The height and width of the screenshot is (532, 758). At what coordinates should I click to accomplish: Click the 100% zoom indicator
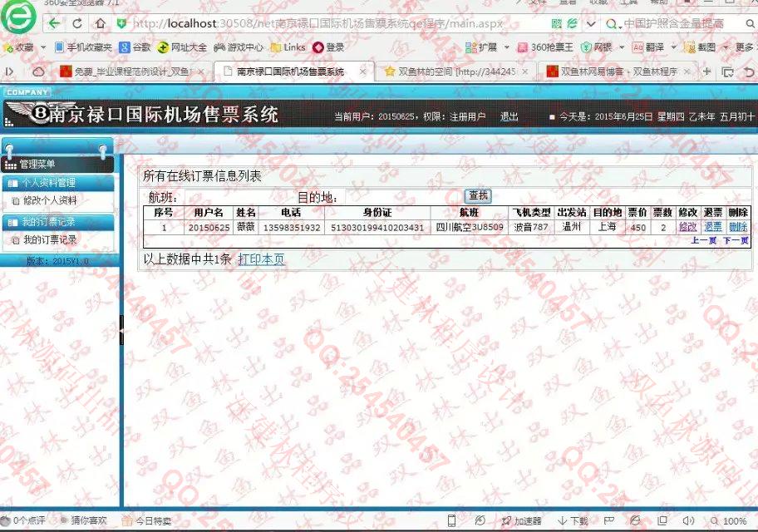pos(729,521)
